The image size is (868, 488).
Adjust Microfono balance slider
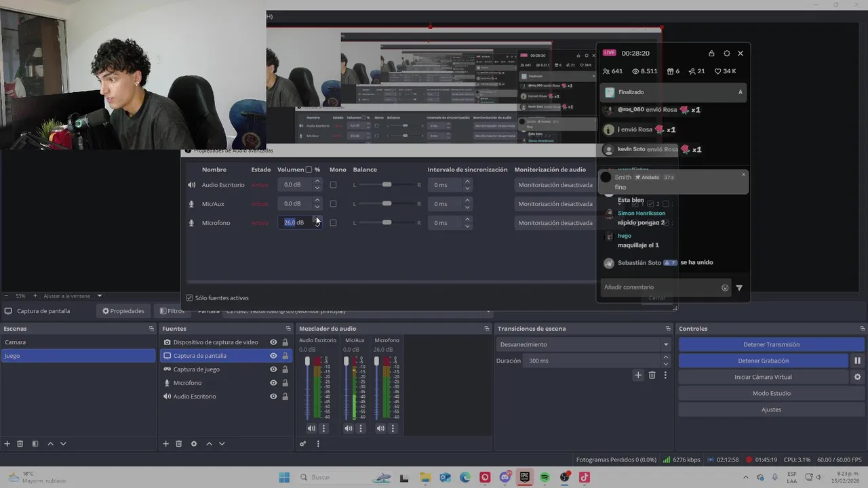coord(387,223)
